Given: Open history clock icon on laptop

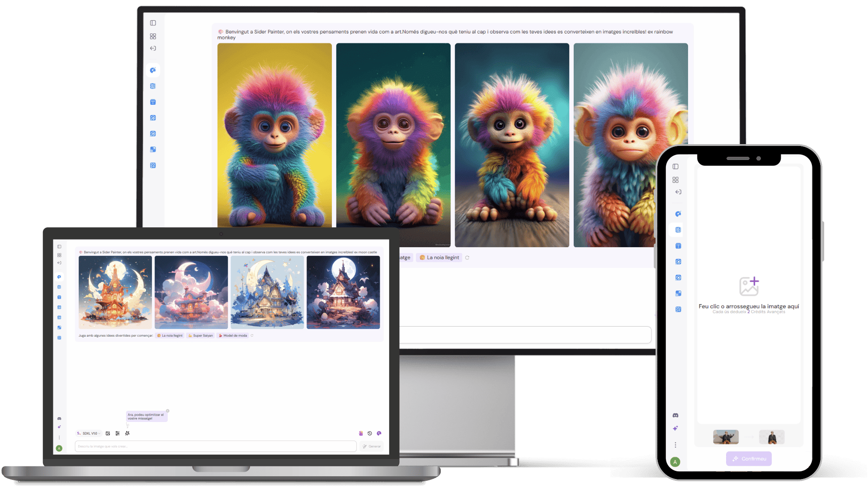Looking at the screenshot, I should [370, 433].
